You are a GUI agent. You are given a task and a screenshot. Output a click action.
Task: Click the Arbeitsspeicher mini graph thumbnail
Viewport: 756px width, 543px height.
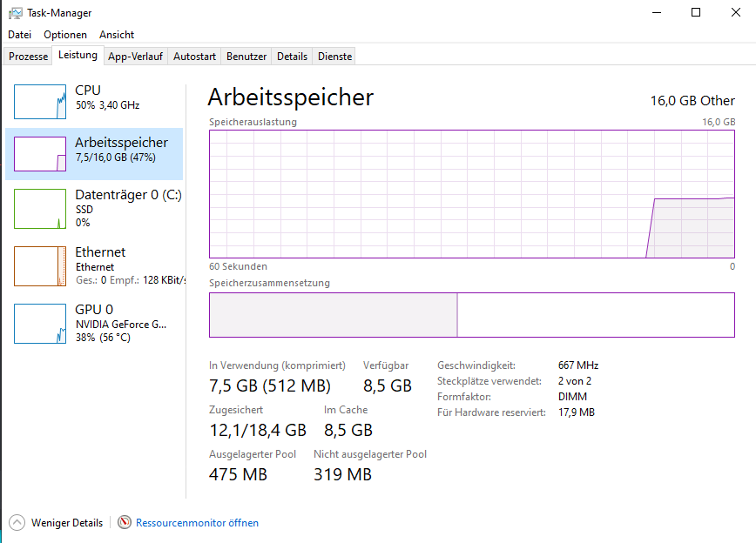pos(40,154)
